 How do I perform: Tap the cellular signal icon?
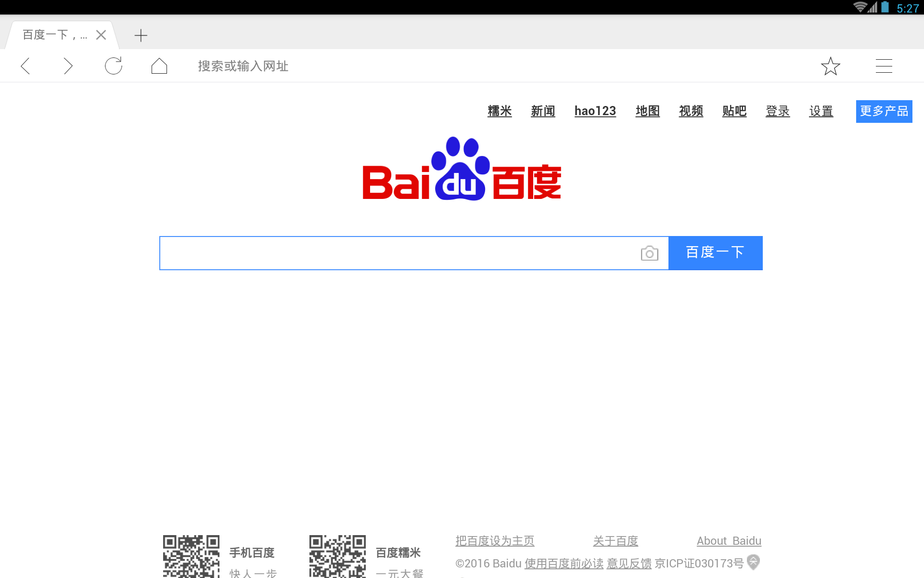pos(873,7)
